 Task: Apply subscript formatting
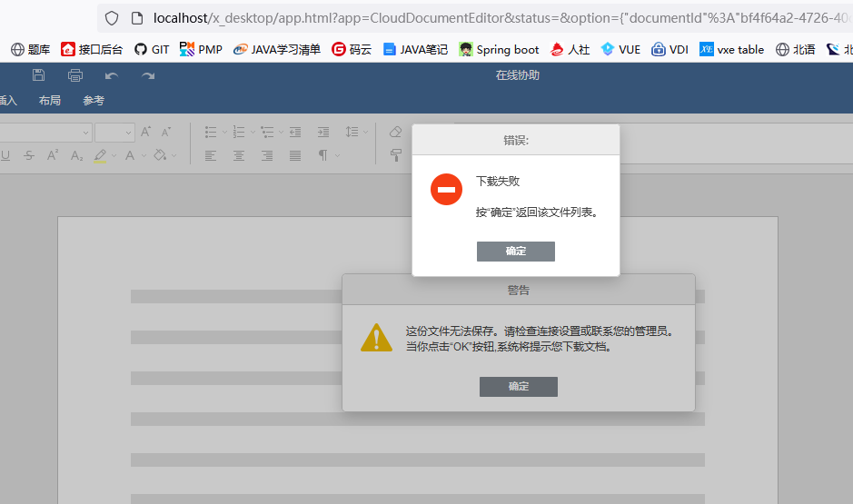click(x=76, y=155)
